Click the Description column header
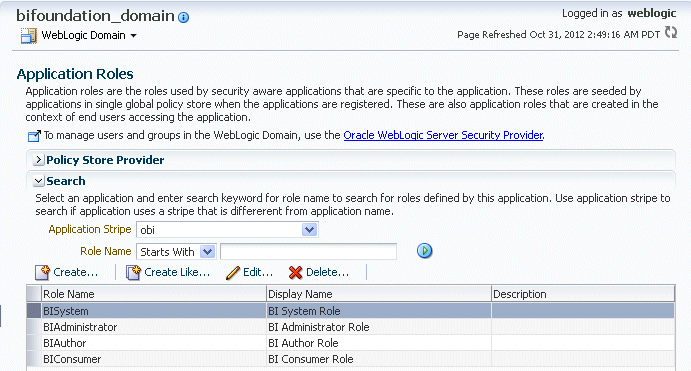The image size is (691, 371). (x=583, y=294)
